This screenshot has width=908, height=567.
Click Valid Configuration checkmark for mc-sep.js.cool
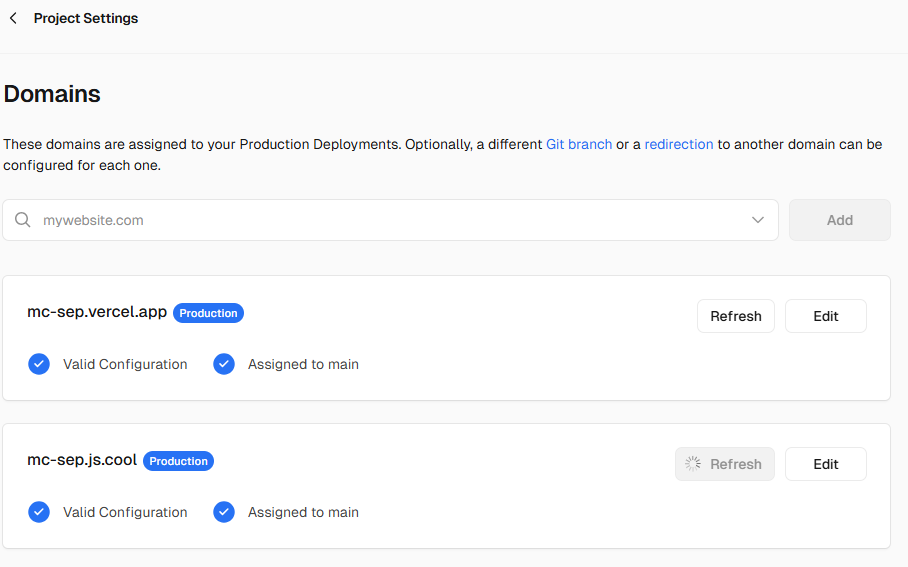(x=39, y=512)
